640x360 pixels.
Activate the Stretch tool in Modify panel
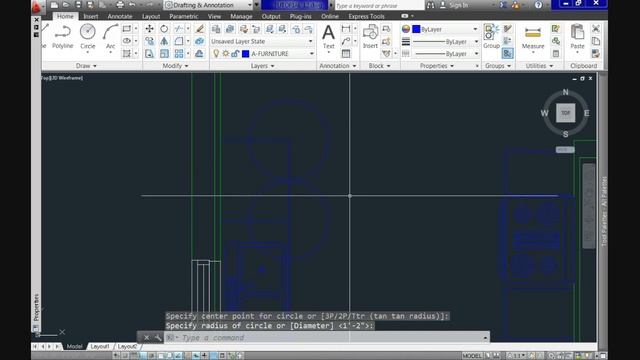[x=149, y=53]
